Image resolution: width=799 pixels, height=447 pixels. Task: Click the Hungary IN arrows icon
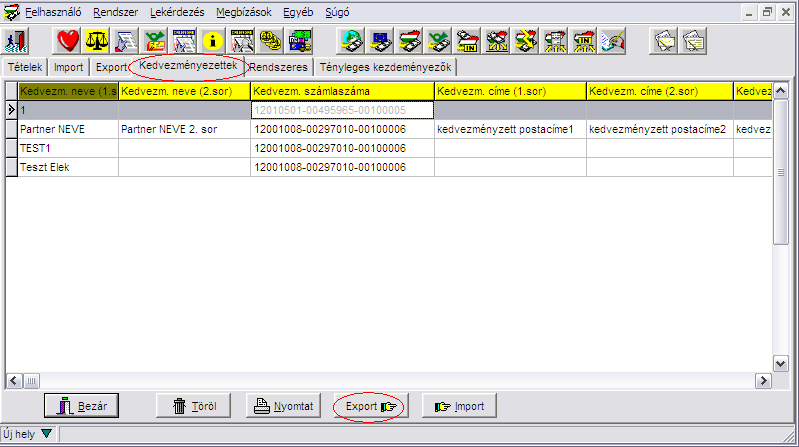click(583, 41)
